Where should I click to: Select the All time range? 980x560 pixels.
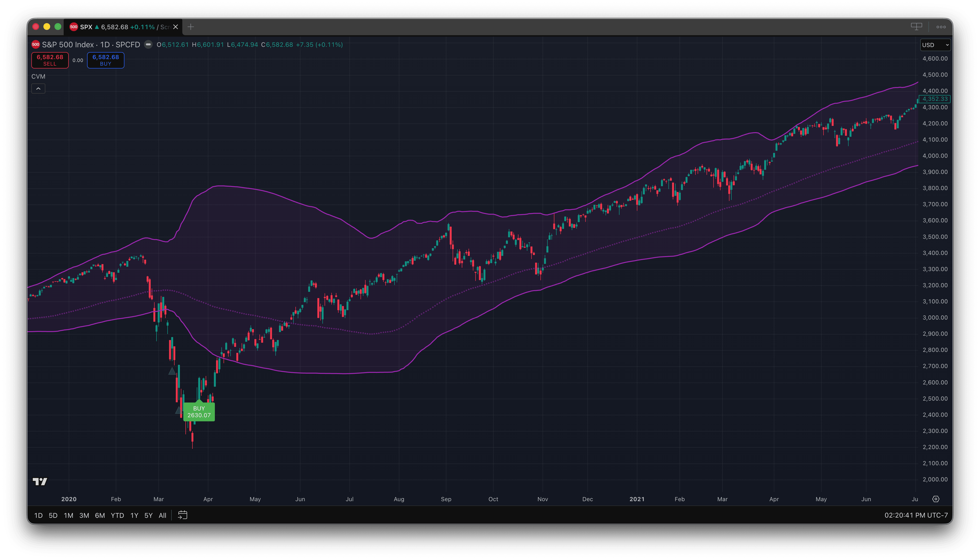pyautogui.click(x=163, y=515)
